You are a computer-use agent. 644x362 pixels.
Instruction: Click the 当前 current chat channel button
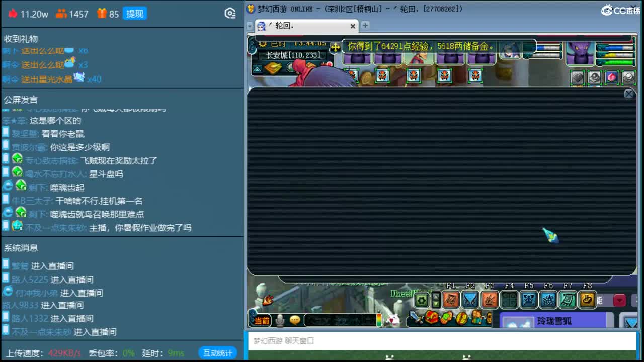pos(262,320)
